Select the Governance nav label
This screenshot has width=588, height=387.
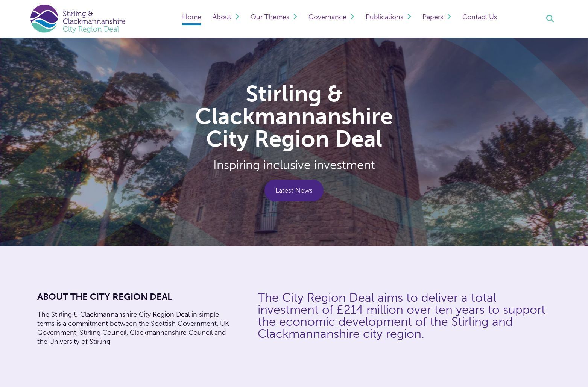[327, 17]
